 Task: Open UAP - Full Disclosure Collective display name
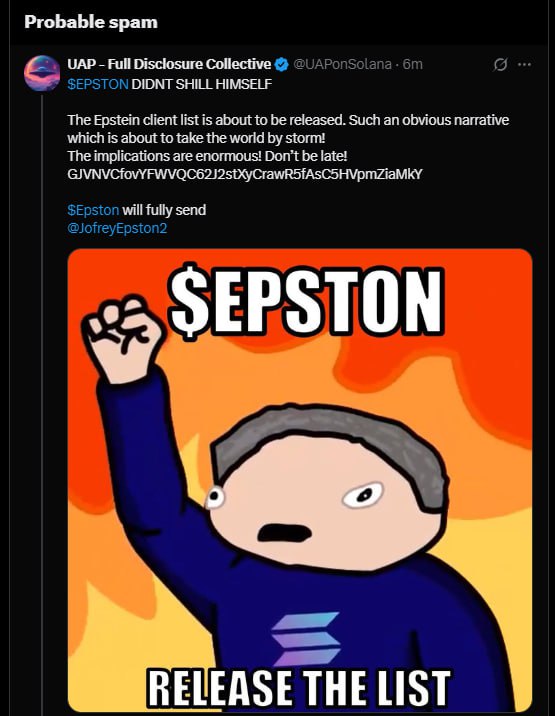point(169,64)
